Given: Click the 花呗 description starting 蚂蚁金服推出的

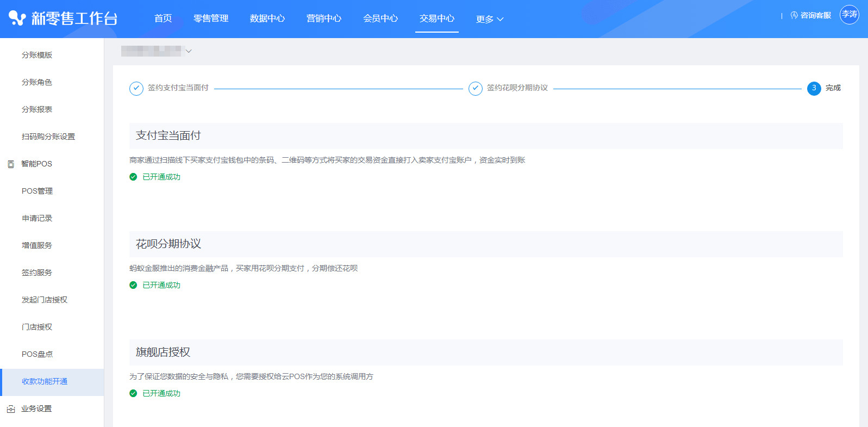Looking at the screenshot, I should coord(243,268).
